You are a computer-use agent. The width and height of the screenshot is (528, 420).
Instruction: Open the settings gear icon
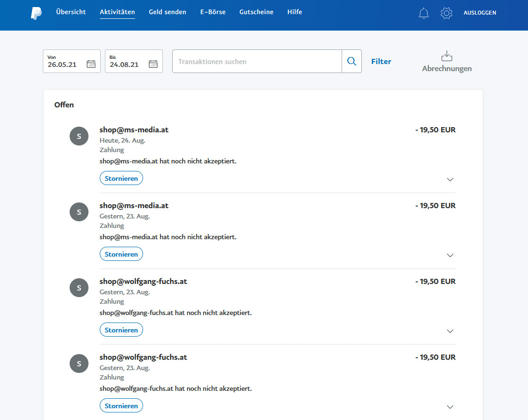pos(446,13)
